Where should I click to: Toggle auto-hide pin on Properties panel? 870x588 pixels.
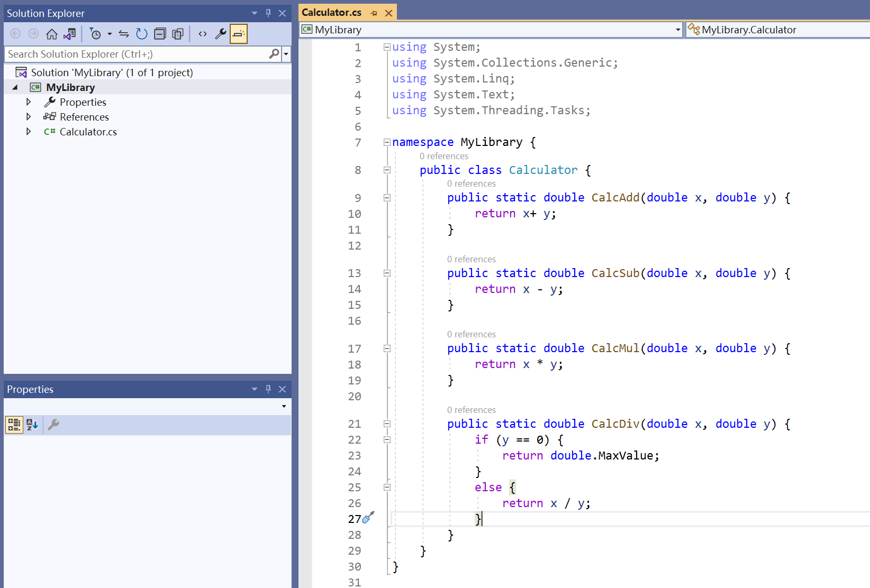268,389
